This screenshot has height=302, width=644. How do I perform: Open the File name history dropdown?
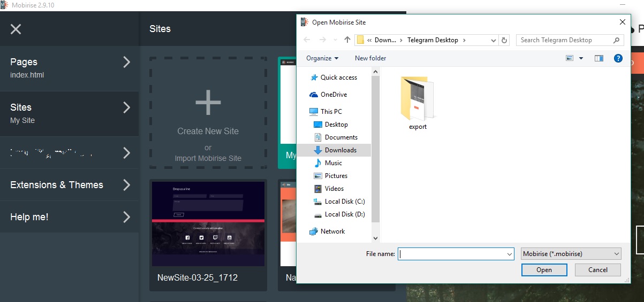click(510, 254)
